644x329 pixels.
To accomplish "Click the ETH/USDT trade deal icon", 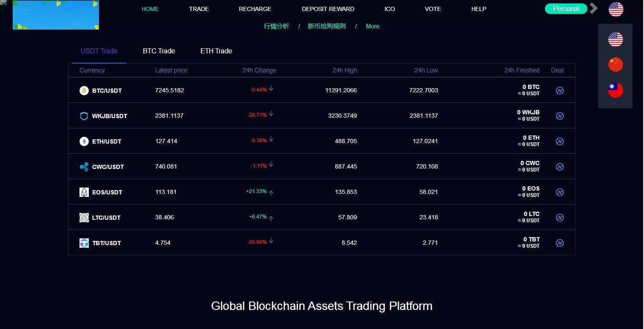I will point(559,141).
